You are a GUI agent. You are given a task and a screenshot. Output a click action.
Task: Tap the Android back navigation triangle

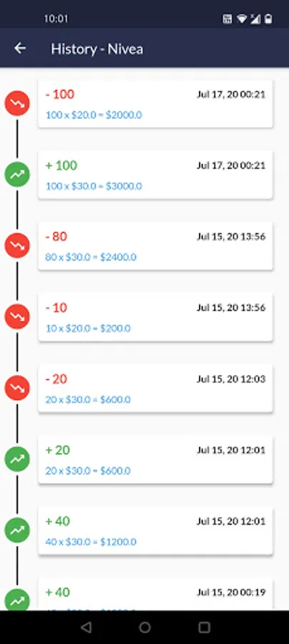click(x=86, y=627)
